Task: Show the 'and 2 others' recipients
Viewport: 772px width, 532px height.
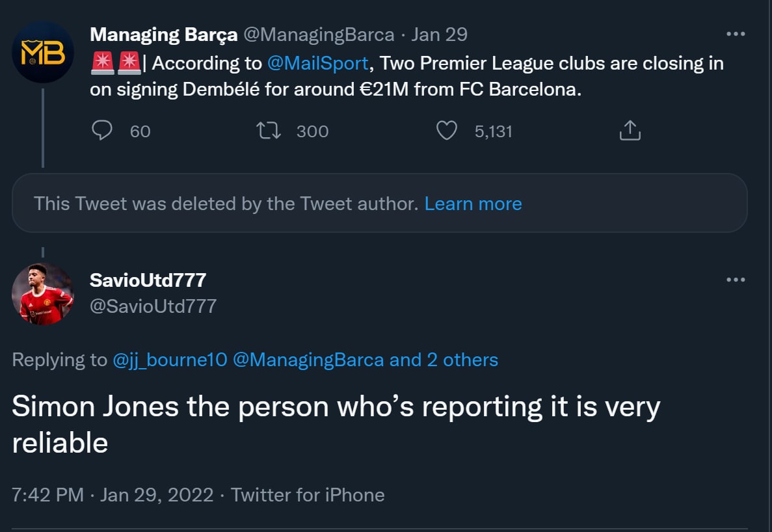Action: click(444, 360)
